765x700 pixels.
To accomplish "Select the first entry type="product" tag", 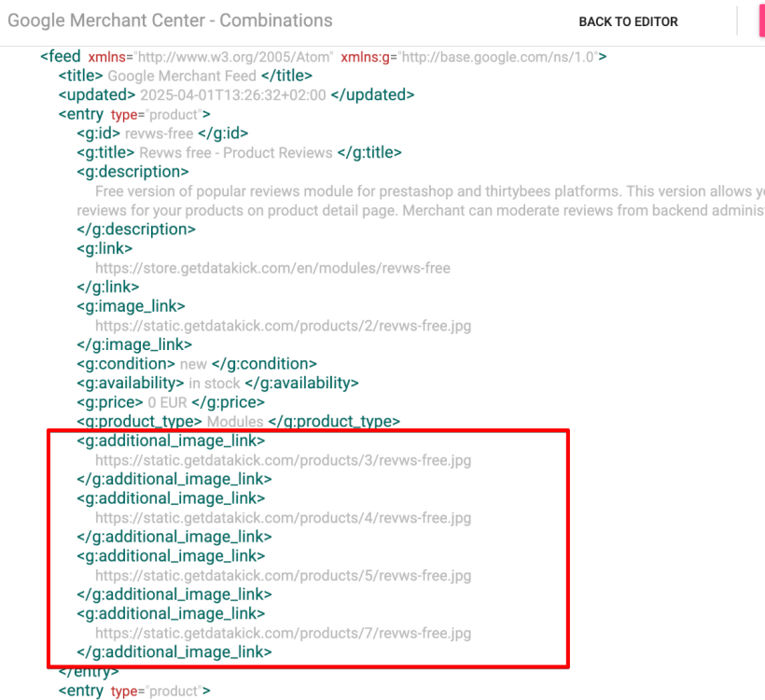I will [134, 115].
